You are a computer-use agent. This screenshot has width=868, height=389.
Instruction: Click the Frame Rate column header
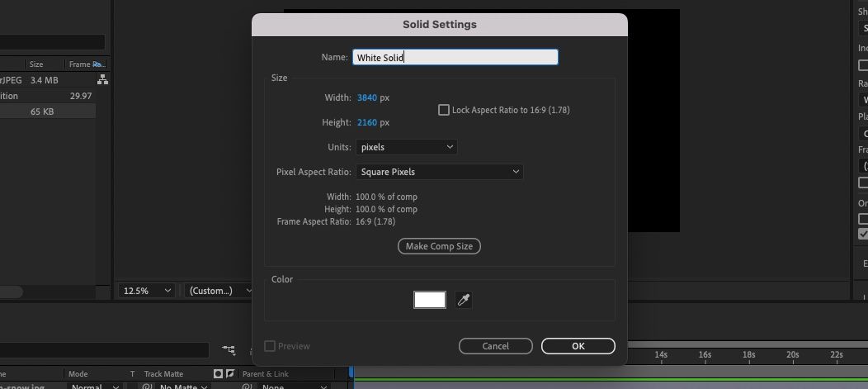pyautogui.click(x=87, y=64)
